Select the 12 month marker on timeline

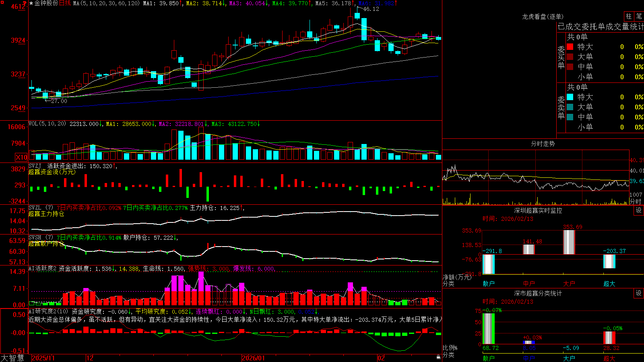[x=90, y=358]
